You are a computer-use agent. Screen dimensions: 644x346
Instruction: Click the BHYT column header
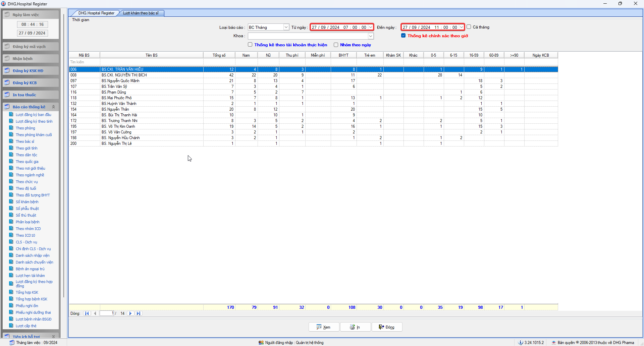343,55
